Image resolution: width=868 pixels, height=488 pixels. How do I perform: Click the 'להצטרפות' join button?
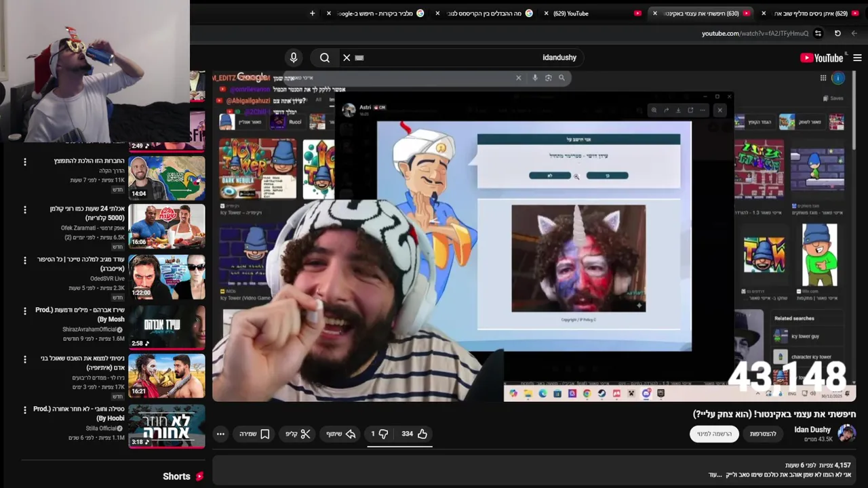[x=763, y=434]
